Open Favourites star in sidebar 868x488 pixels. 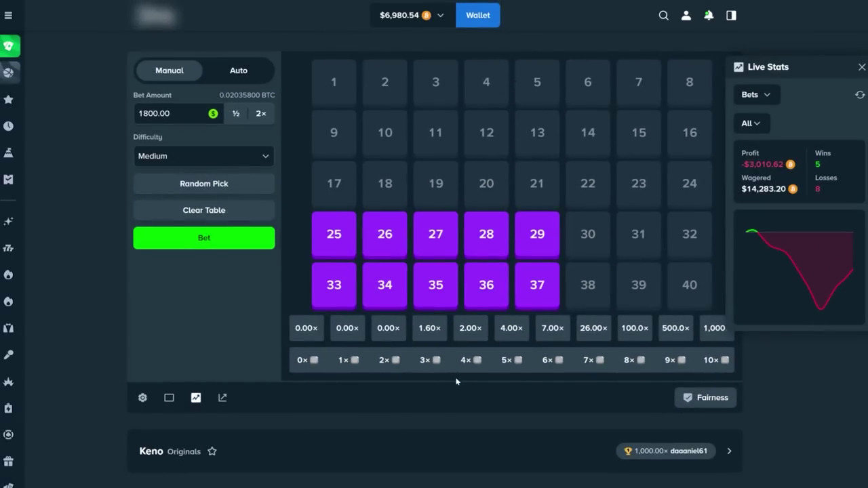(8, 100)
